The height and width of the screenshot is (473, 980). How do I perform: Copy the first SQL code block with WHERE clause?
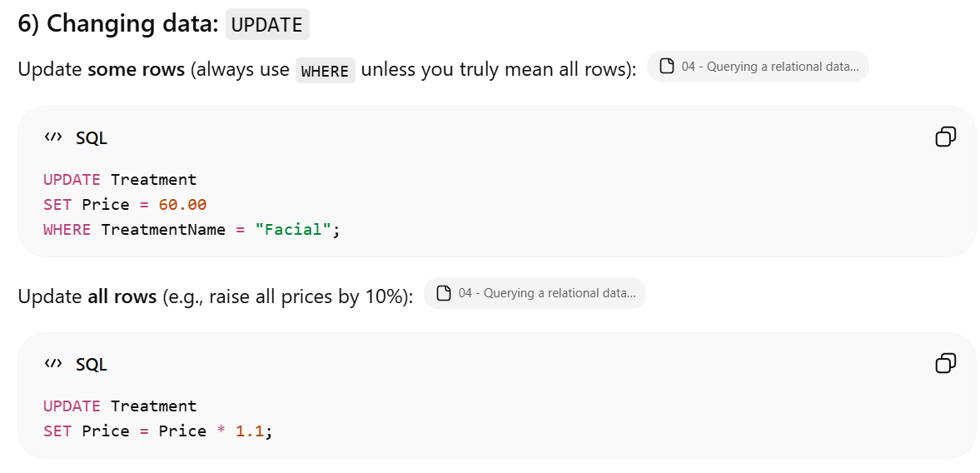click(946, 137)
